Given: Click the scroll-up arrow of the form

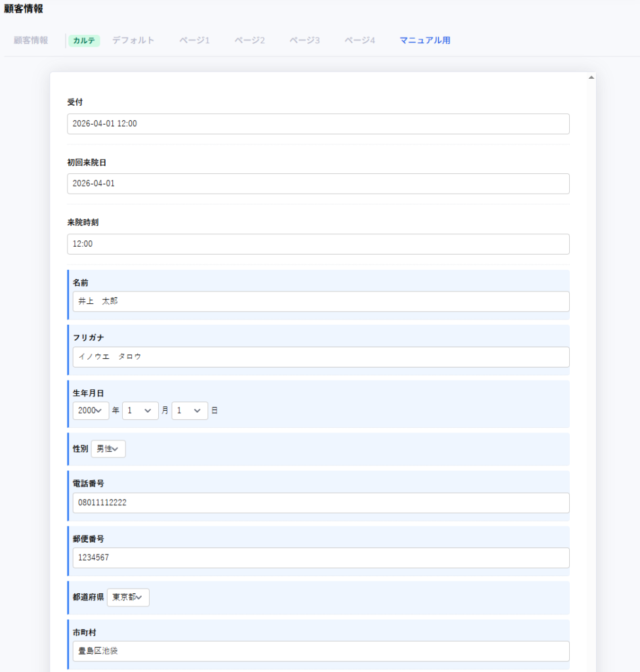Looking at the screenshot, I should [x=591, y=77].
